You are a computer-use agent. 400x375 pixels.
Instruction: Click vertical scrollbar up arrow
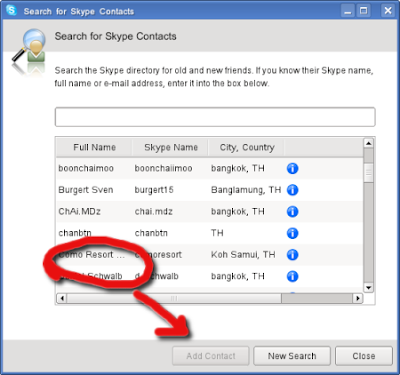tap(368, 143)
